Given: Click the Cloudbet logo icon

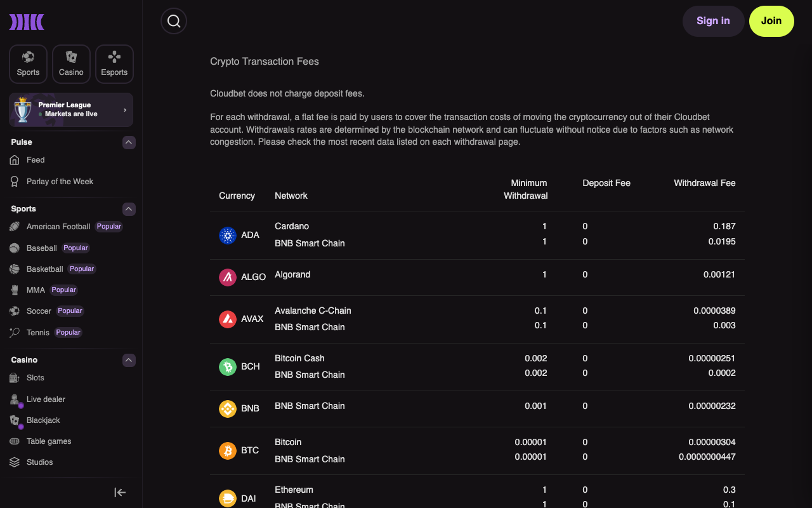Looking at the screenshot, I should [27, 22].
